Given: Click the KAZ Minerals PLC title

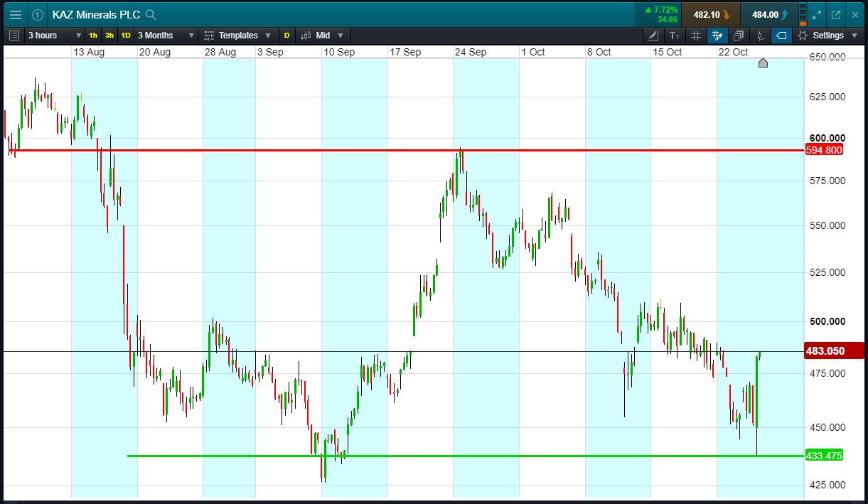Looking at the screenshot, I should pyautogui.click(x=96, y=14).
